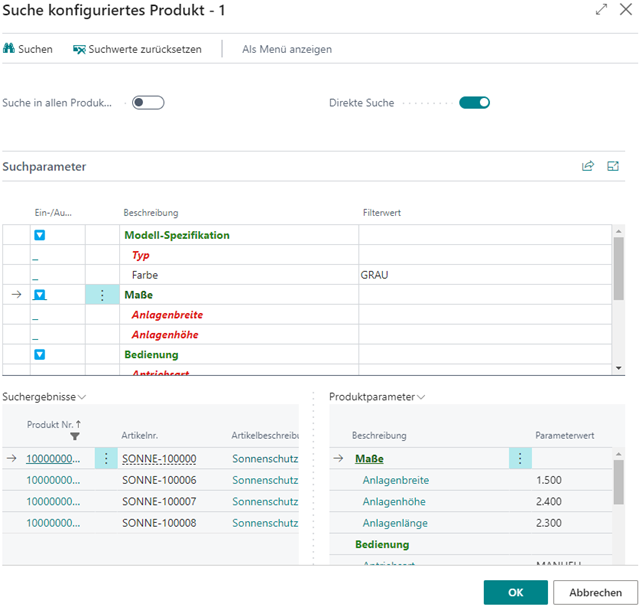Click the Abbrechen button
Viewport: 642px width, 607px height.
(594, 592)
